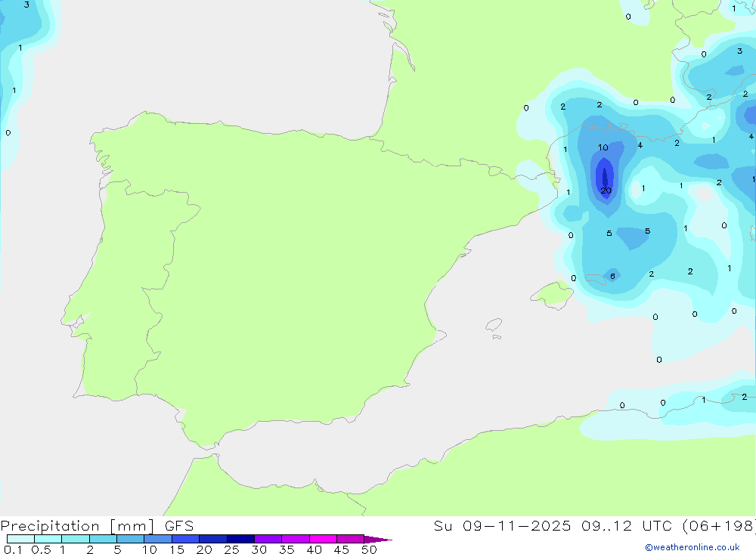The image size is (756, 554).
Task: Click the dark blue precipitation maximum core
Action: tap(605, 178)
